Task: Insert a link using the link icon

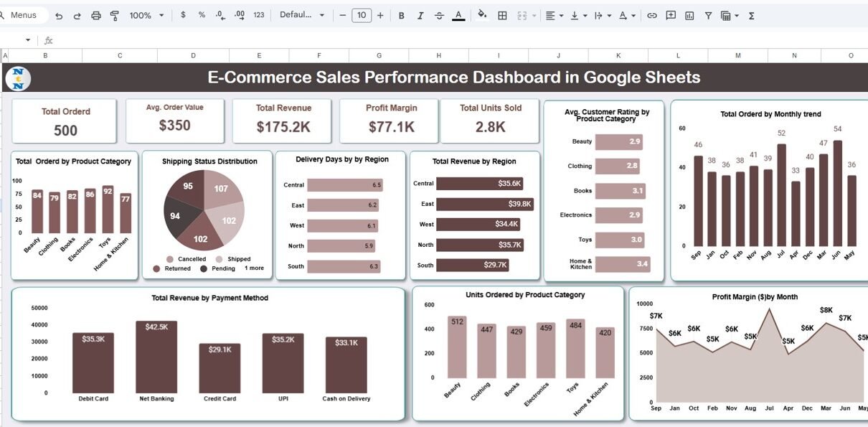Action: [x=652, y=15]
